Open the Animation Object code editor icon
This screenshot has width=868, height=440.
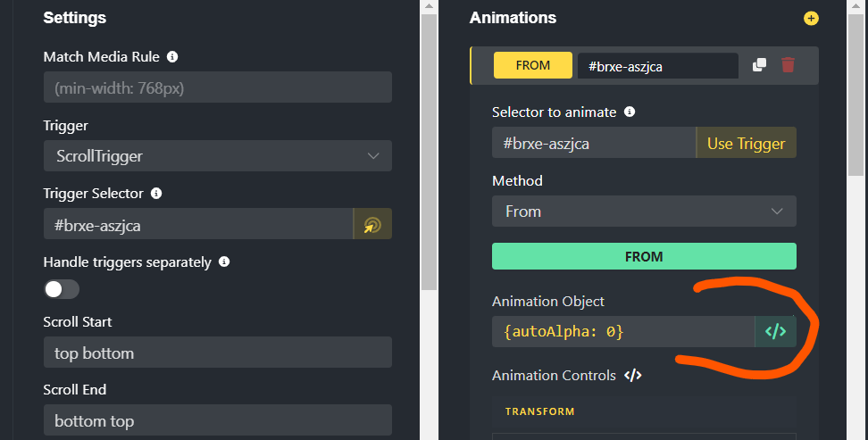click(775, 331)
